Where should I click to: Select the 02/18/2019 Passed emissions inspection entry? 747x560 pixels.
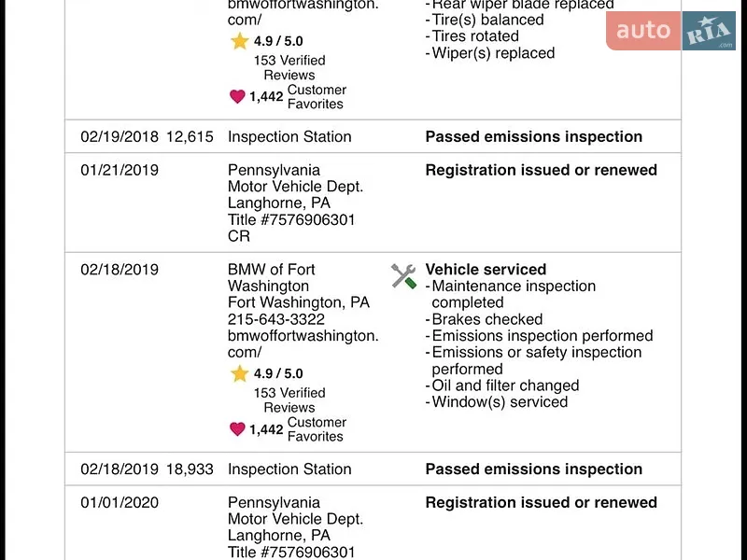click(373, 469)
